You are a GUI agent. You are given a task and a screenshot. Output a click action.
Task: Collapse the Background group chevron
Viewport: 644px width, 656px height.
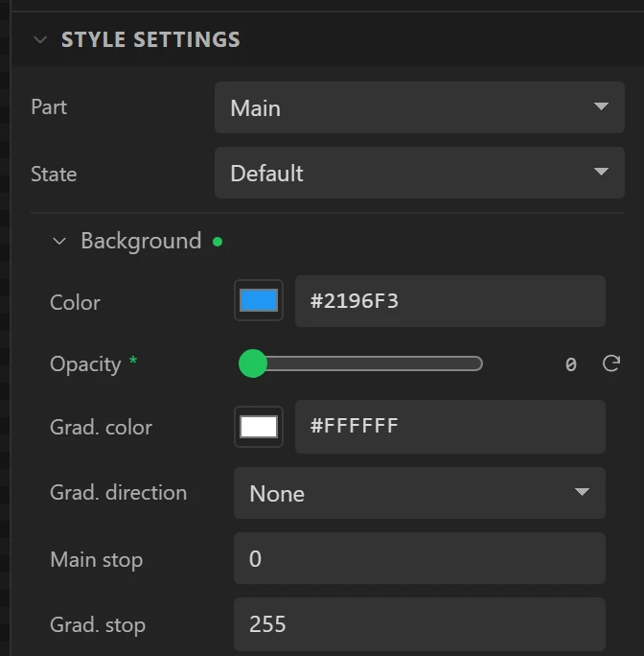pos(59,241)
